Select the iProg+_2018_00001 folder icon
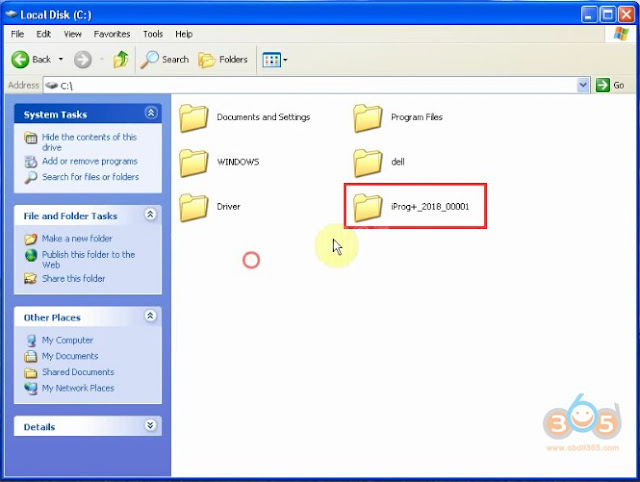Viewport: 640px width, 482px height. 368,207
